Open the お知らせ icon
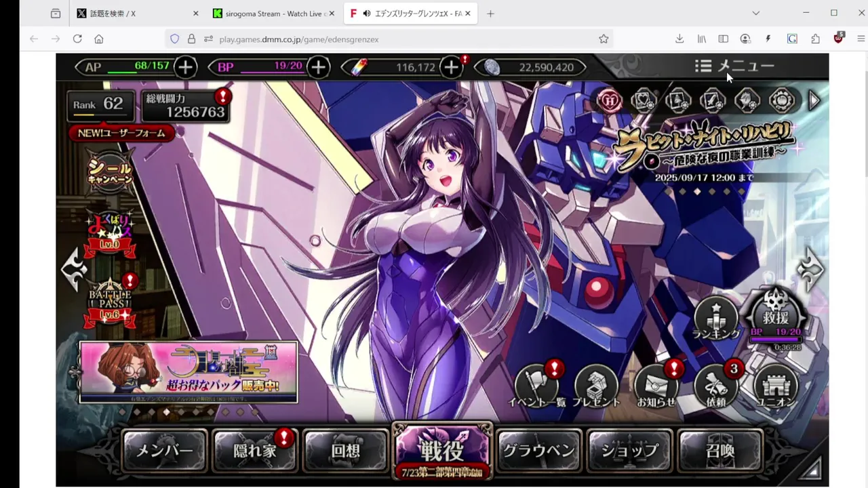The width and height of the screenshot is (868, 488). pos(656,386)
